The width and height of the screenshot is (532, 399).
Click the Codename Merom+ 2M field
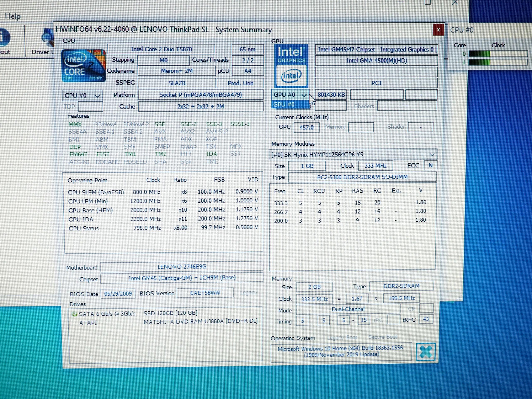coord(176,71)
